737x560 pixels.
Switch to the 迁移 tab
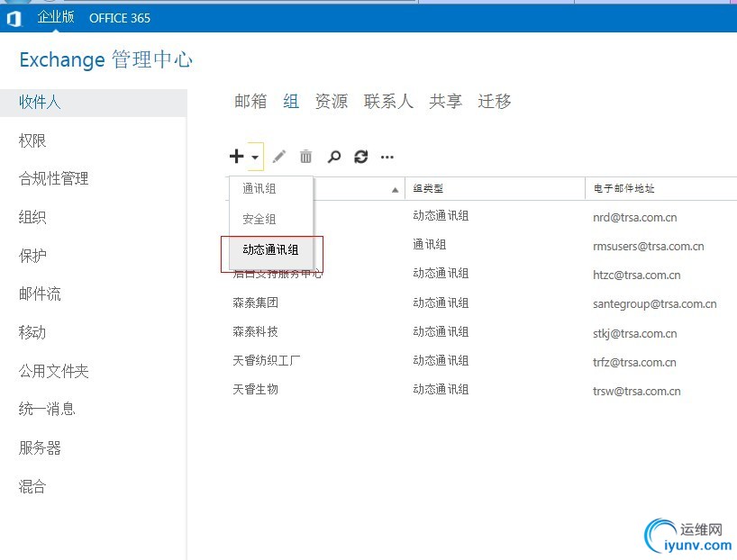[x=495, y=101]
